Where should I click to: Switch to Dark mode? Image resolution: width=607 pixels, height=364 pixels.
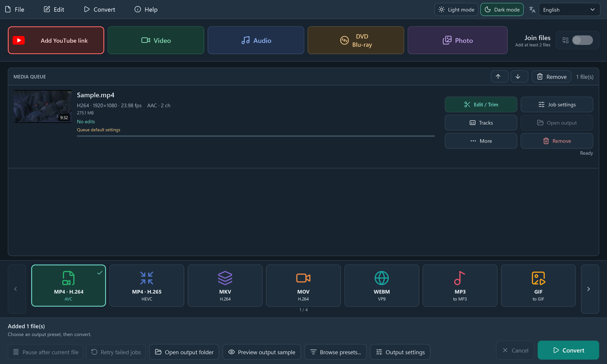pyautogui.click(x=502, y=10)
